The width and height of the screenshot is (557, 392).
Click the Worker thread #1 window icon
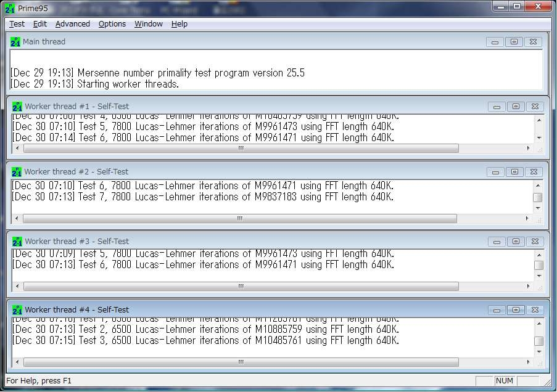17,107
